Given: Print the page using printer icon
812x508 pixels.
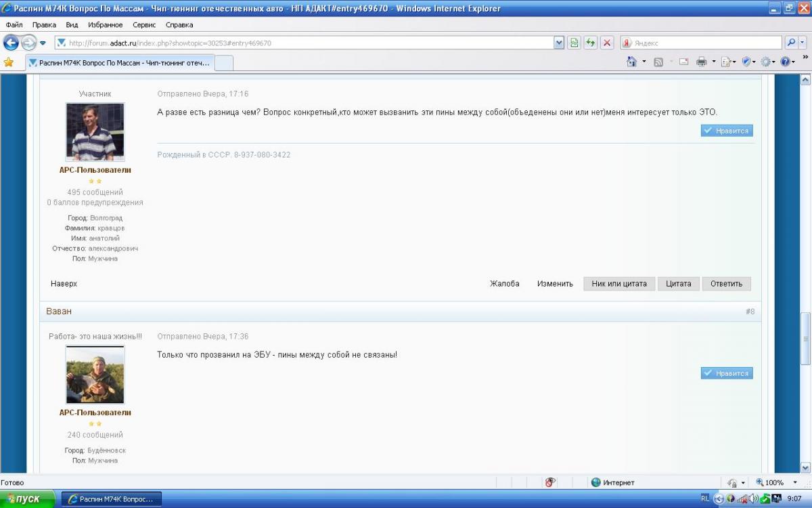Looking at the screenshot, I should [x=702, y=62].
